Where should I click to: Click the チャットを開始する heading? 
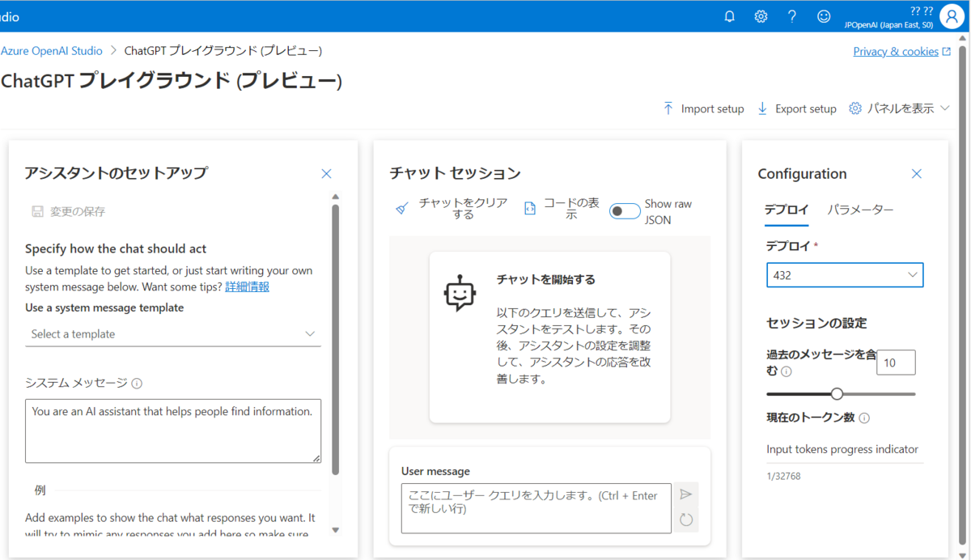coord(546,279)
